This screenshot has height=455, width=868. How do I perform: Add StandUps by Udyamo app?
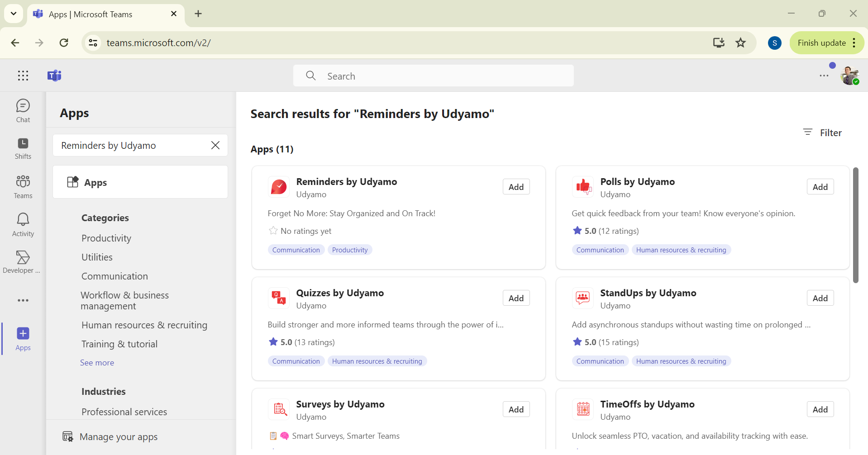click(820, 298)
